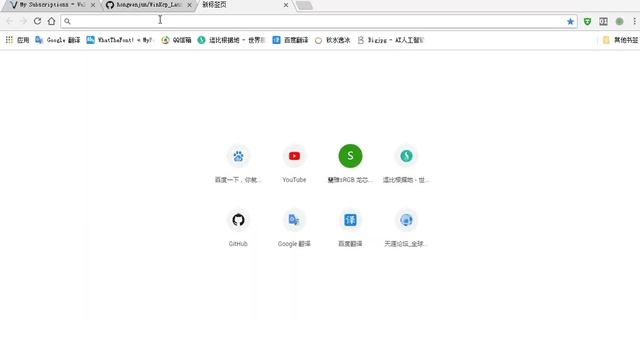
Task: Switch to the GitHub repository tab
Action: tap(148, 5)
